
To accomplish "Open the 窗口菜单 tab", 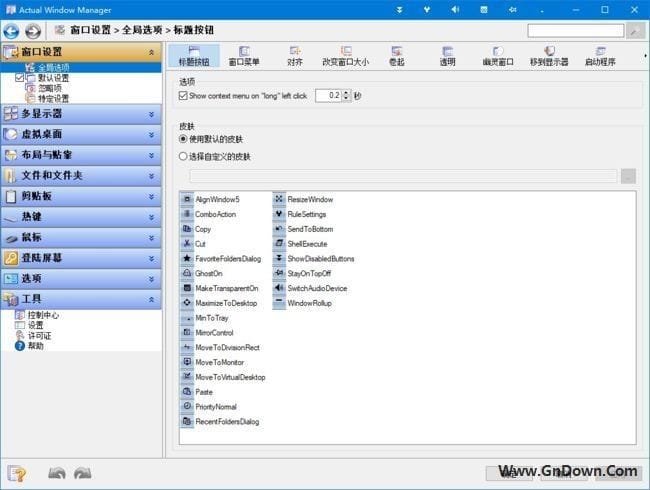I will (244, 56).
